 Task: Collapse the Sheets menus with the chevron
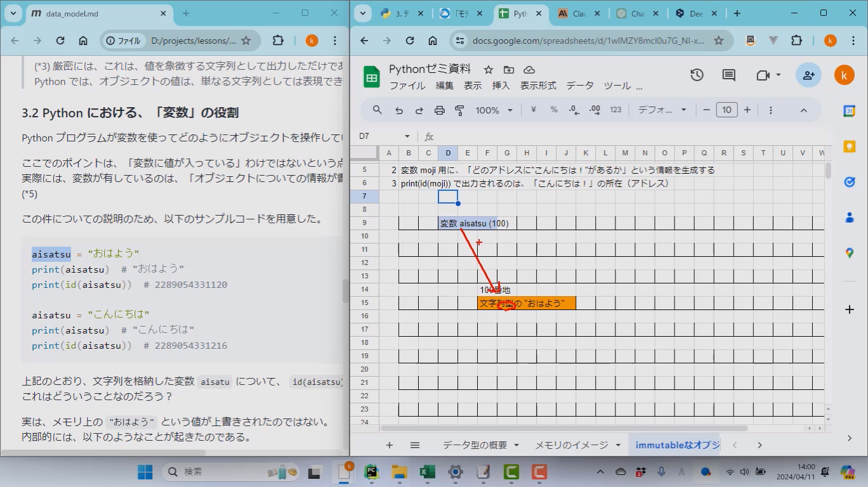tap(803, 110)
